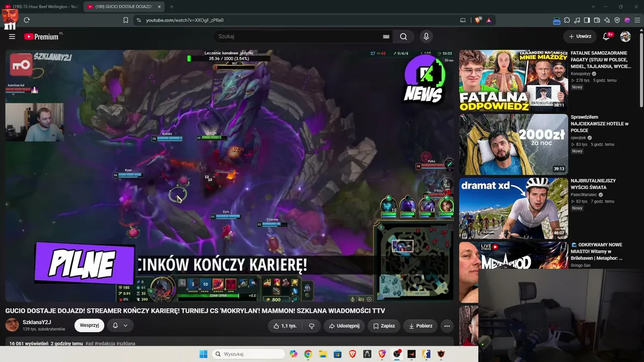The width and height of the screenshot is (644, 362).
Task: Open the FATALNA ODPOWIEDŹ video thumbnail
Action: (x=513, y=80)
